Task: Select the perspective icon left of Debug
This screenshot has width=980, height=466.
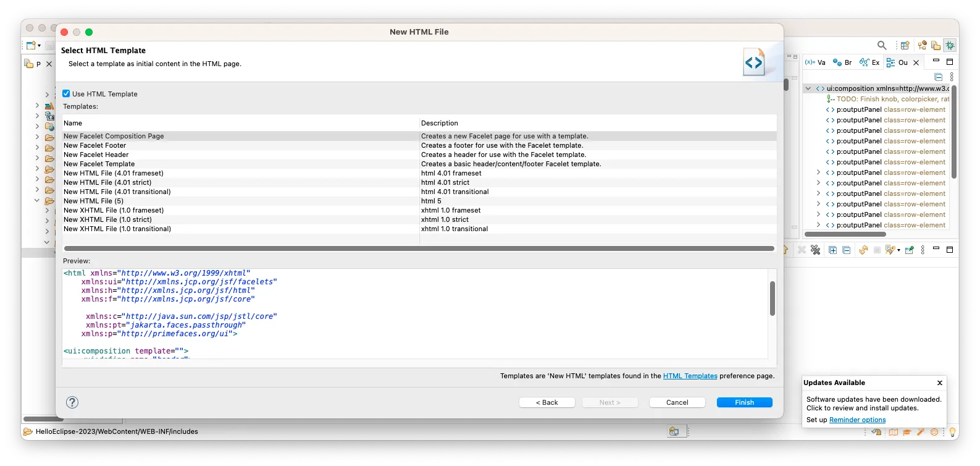Action: (x=936, y=45)
